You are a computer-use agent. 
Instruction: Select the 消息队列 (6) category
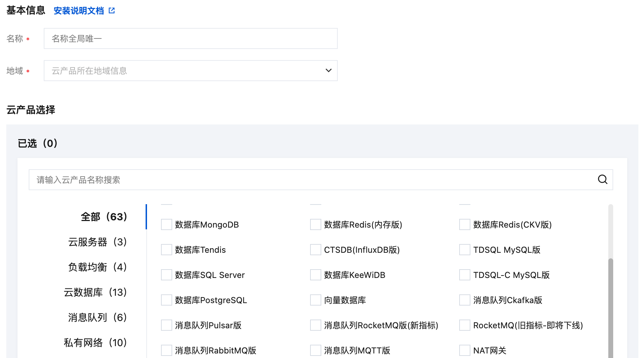tap(98, 317)
